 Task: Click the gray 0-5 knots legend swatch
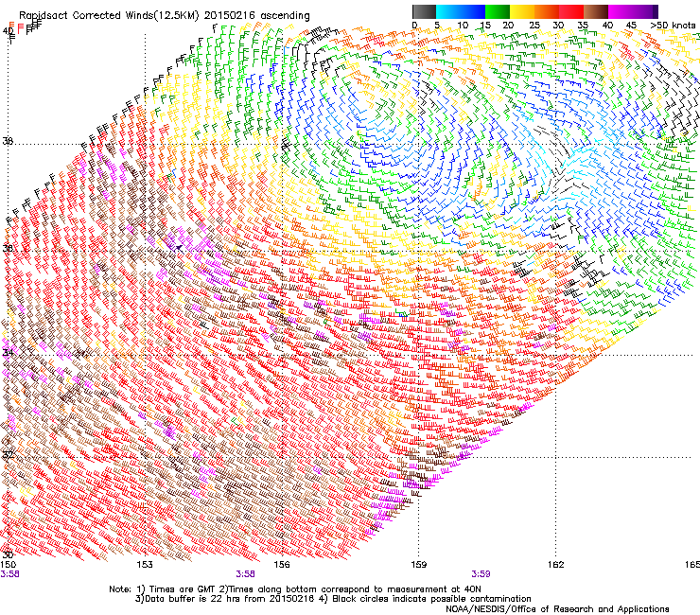pos(424,11)
